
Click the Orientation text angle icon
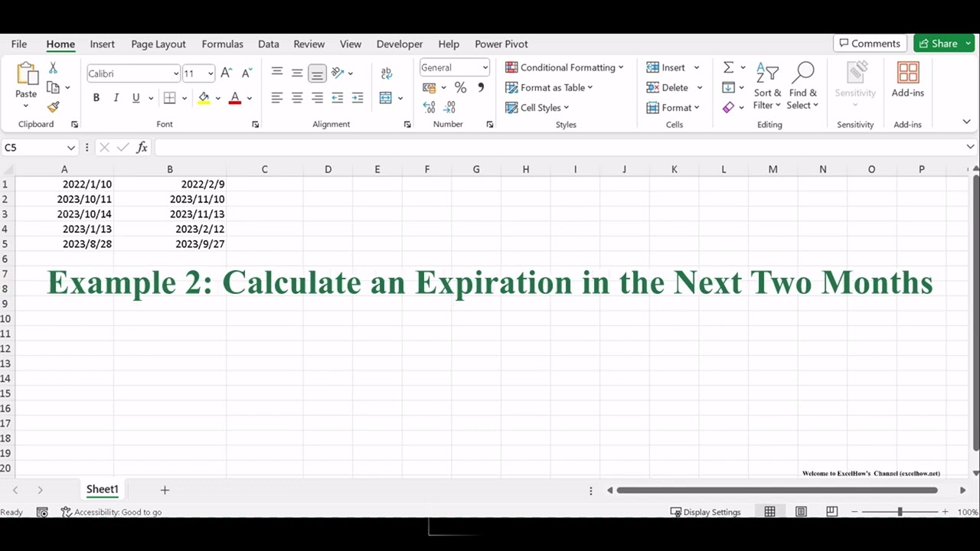[x=338, y=73]
